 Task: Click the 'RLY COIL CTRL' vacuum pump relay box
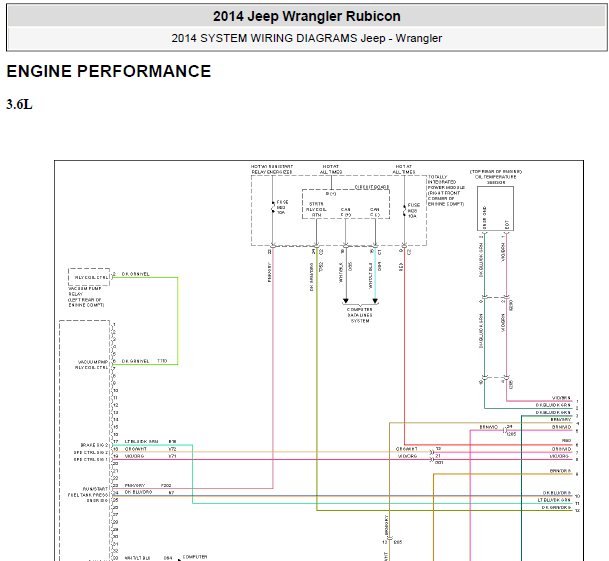click(89, 277)
